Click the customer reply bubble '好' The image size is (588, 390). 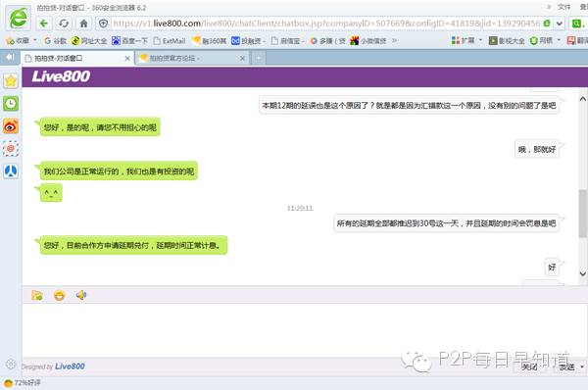tap(552, 268)
